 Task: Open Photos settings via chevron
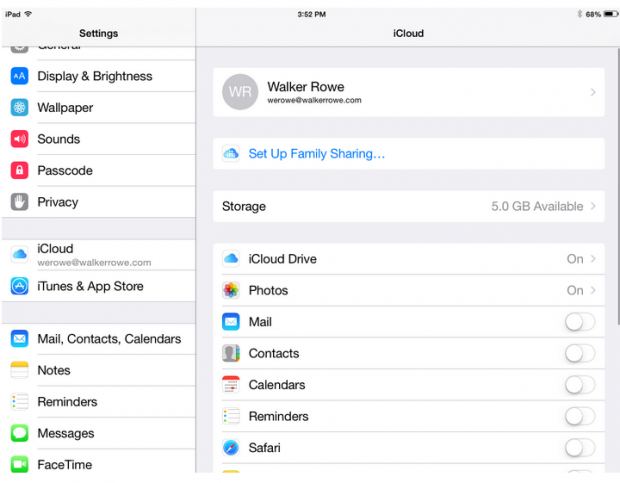593,290
